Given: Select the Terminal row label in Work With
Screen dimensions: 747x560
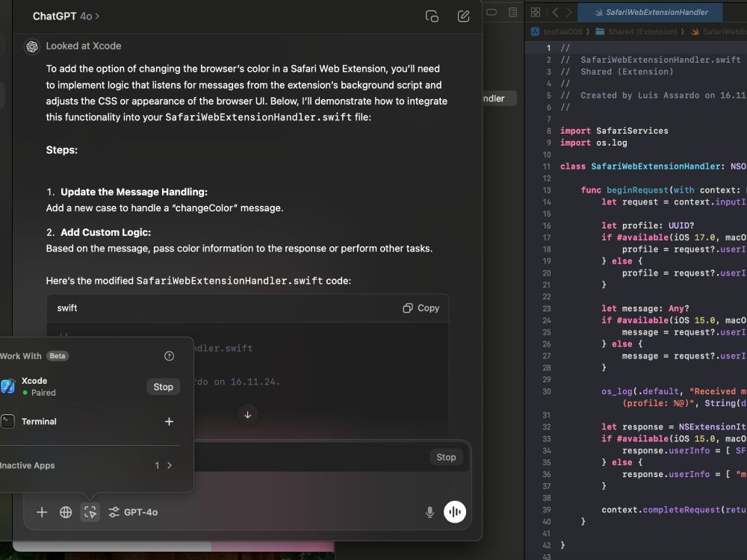Looking at the screenshot, I should (x=39, y=421).
